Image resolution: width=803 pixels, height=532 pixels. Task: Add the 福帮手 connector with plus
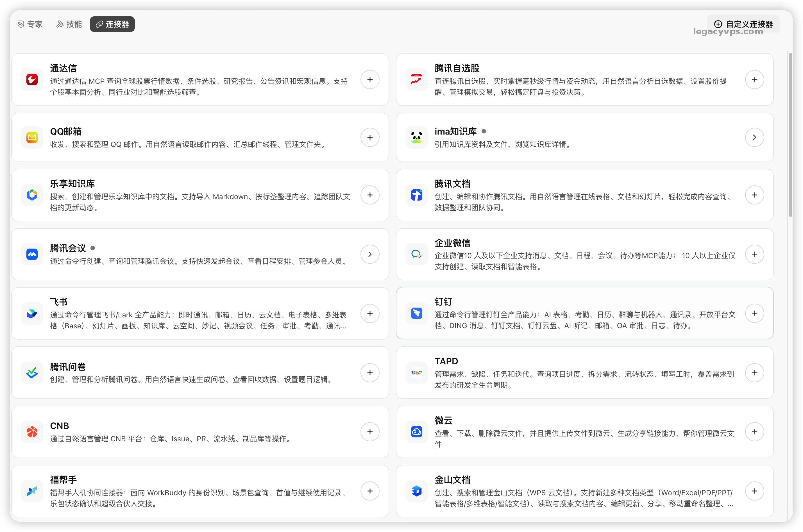coord(369,491)
